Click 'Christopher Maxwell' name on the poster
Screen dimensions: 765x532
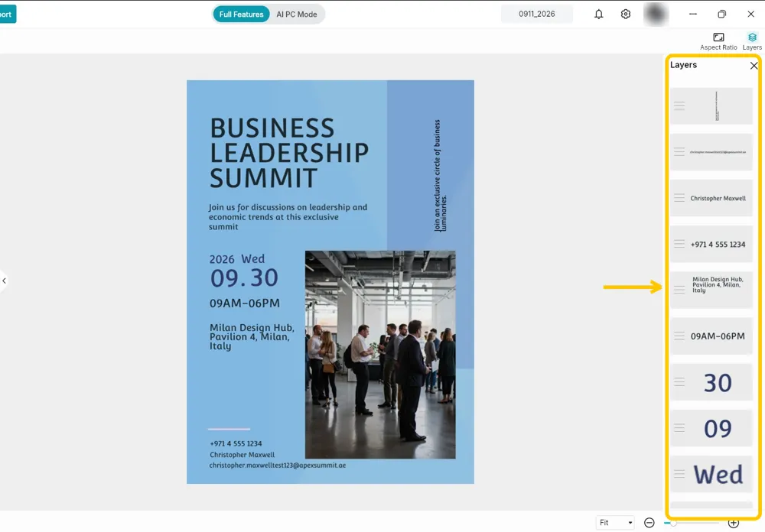click(242, 455)
